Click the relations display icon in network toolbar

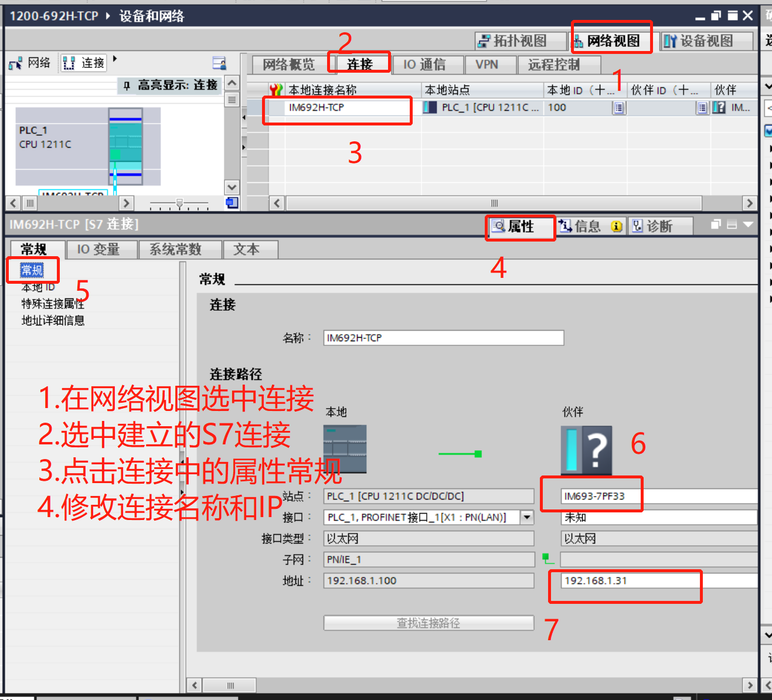click(219, 63)
